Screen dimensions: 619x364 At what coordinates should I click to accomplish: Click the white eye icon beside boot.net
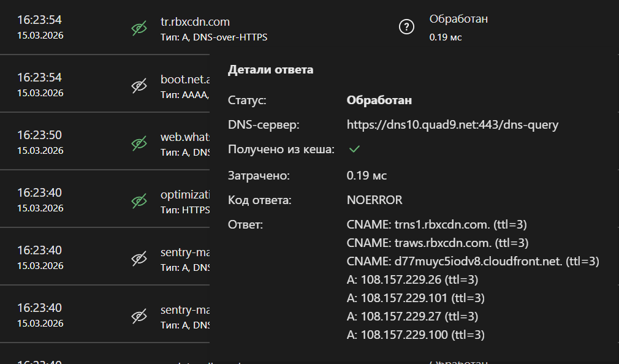140,86
